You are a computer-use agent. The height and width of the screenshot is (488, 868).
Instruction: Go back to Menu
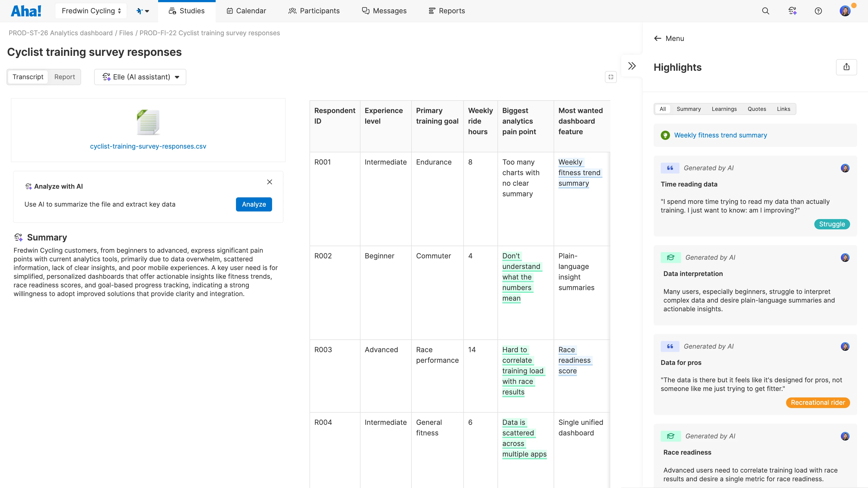click(669, 38)
